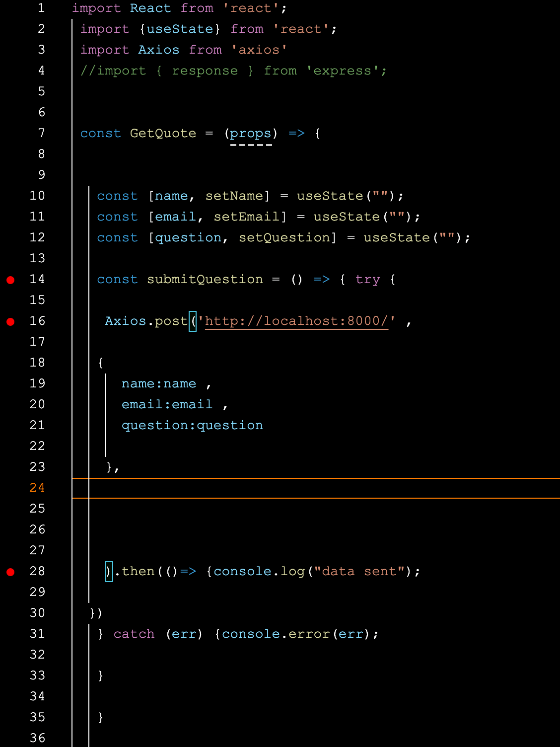Click the highlighted opening parenthesis on line 16

[193, 321]
